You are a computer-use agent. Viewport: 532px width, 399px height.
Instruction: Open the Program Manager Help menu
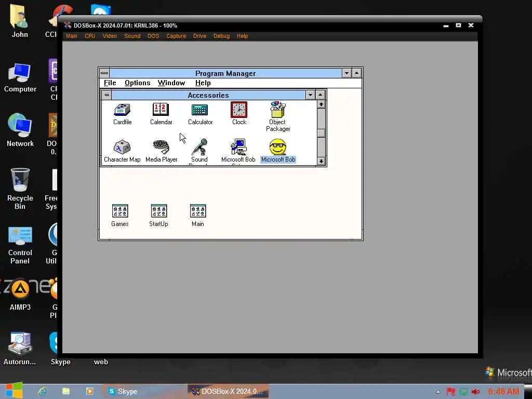[203, 83]
